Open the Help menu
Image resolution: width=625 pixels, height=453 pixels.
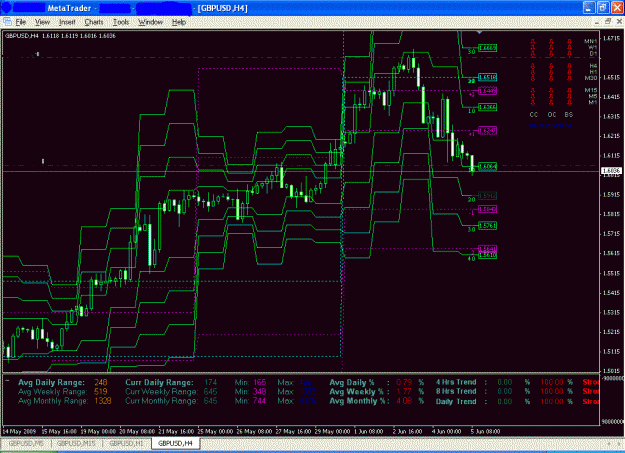179,22
